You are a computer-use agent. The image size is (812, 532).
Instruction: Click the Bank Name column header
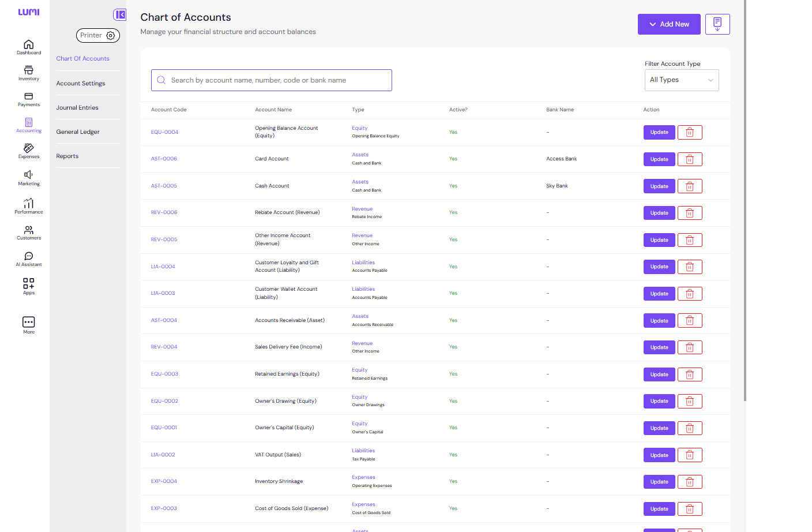(560, 110)
